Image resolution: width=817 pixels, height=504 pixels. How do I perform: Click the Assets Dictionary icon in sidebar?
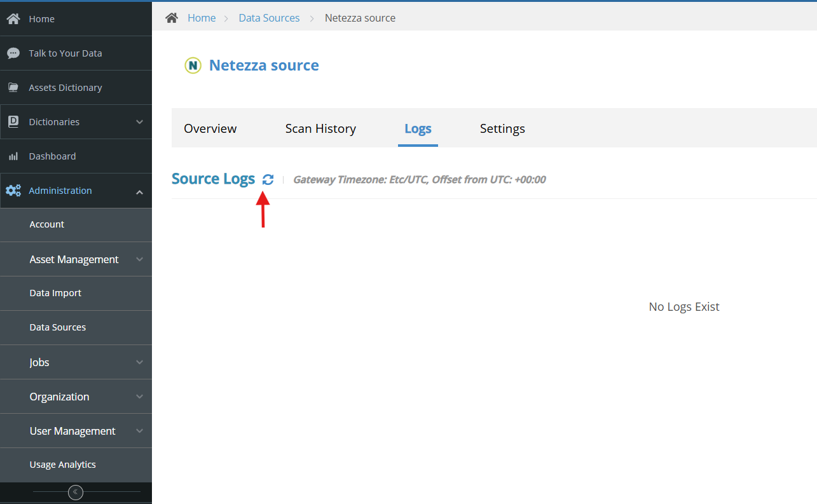click(13, 88)
